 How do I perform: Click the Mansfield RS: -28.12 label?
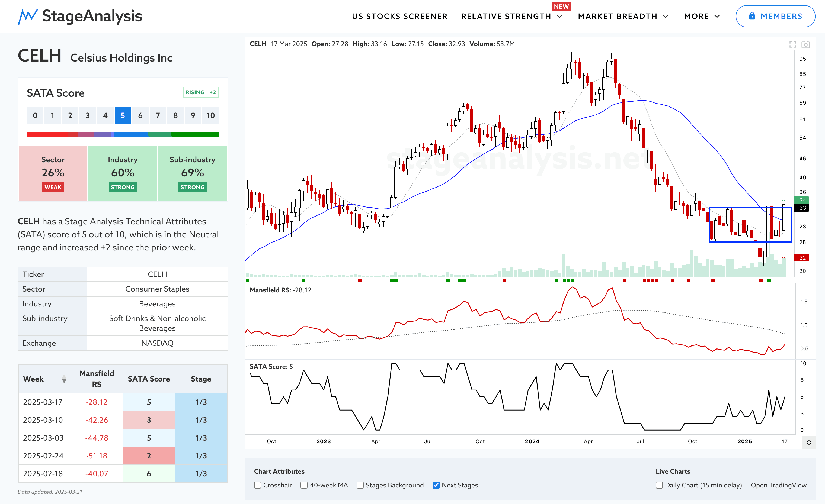point(281,290)
